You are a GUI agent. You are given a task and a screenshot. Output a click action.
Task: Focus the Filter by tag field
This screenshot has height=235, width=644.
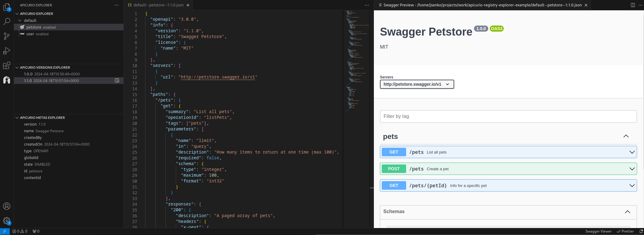coord(508,116)
